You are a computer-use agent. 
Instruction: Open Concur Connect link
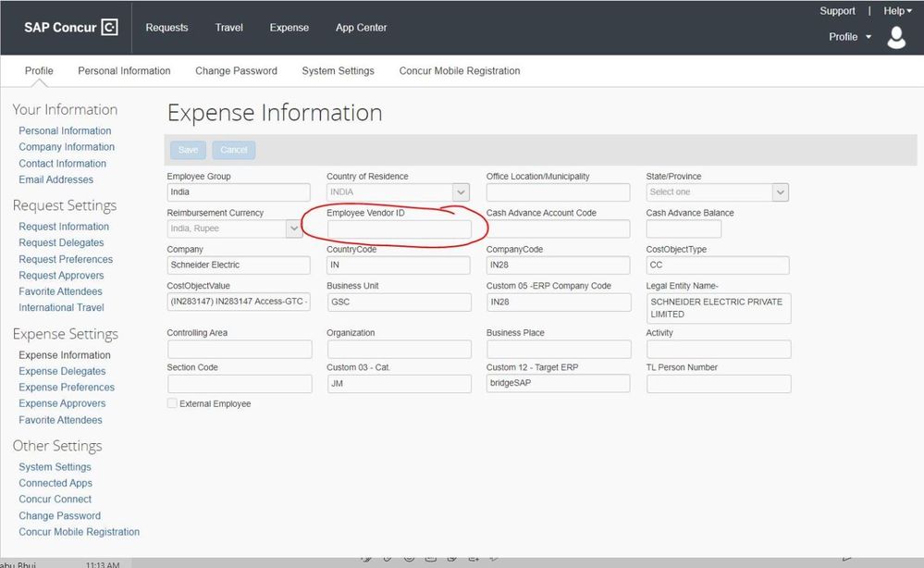[55, 499]
